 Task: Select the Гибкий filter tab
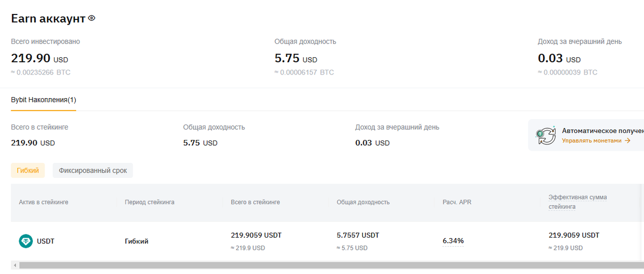28,171
